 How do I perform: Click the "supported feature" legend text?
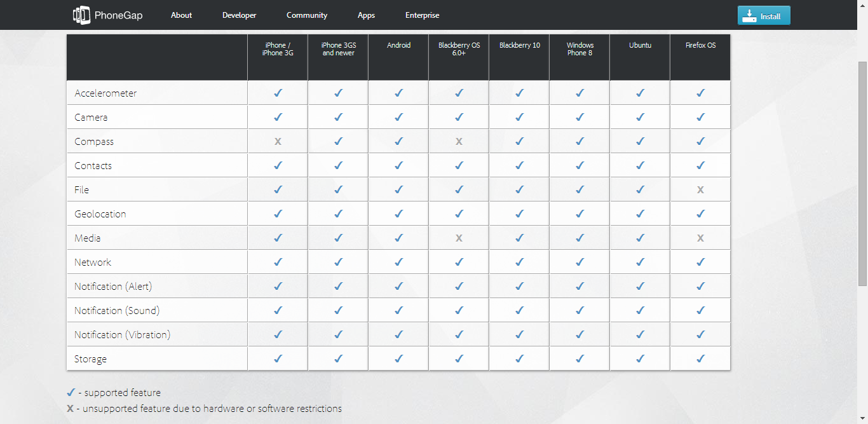123,393
